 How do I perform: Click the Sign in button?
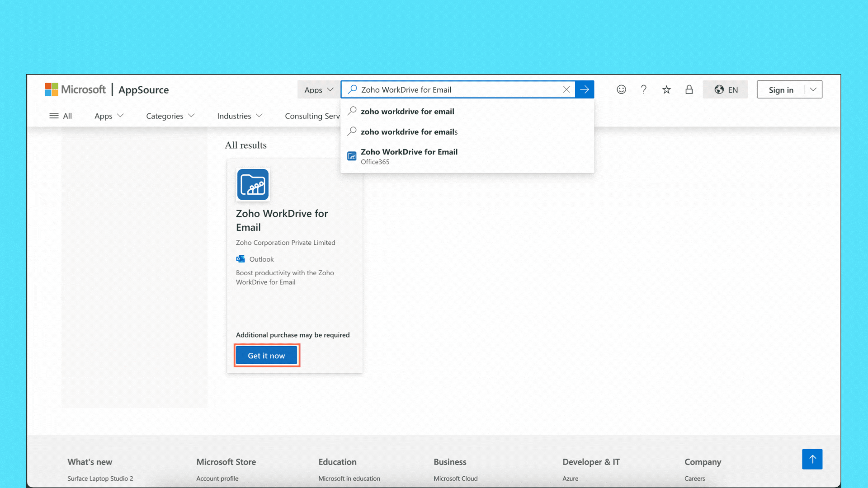point(781,89)
